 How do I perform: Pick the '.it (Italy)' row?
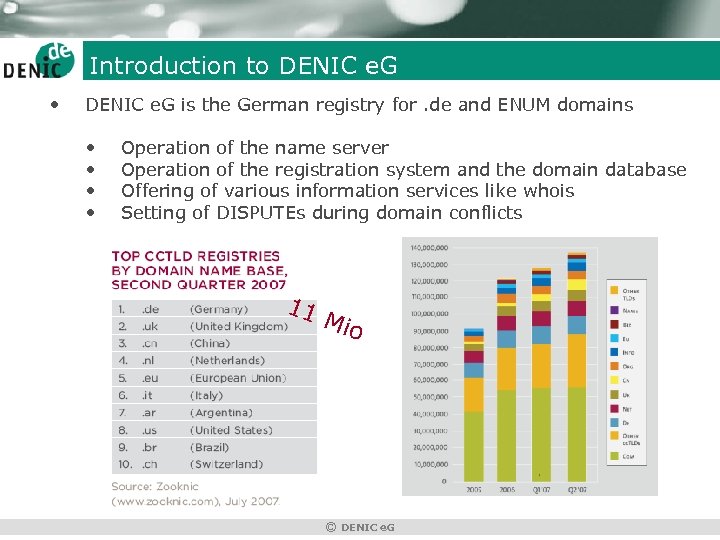tap(214, 395)
